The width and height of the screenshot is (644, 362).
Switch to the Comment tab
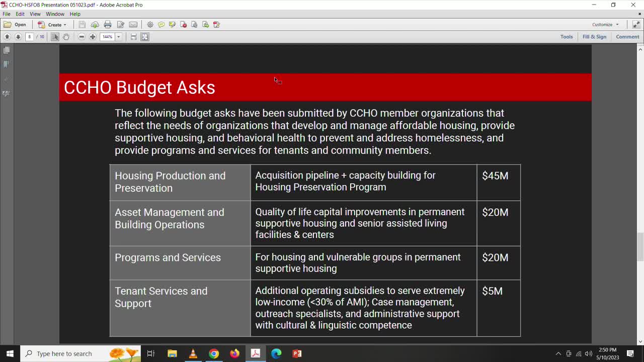627,36
